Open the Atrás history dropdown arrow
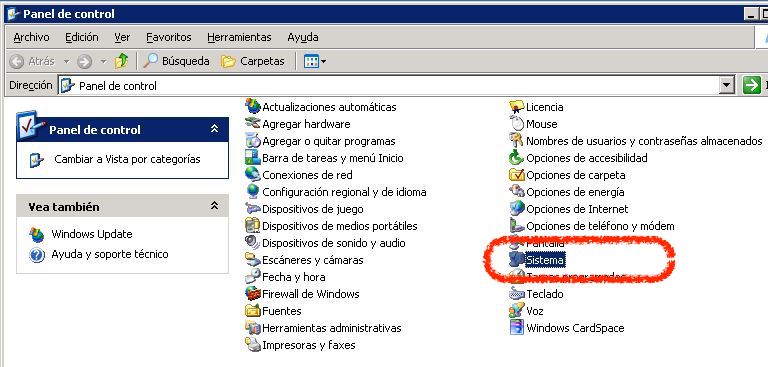This screenshot has height=367, width=768. (67, 62)
